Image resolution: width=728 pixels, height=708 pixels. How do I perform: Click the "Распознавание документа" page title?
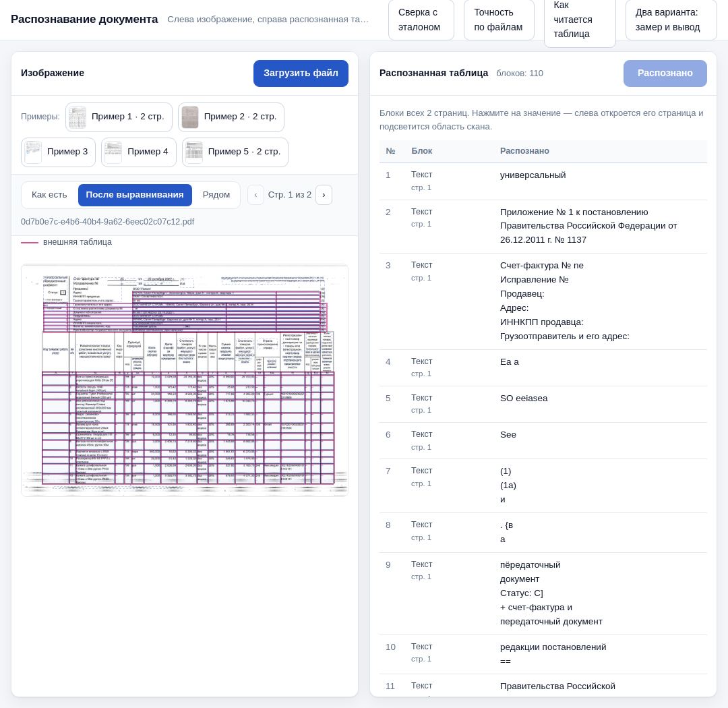coord(84,20)
